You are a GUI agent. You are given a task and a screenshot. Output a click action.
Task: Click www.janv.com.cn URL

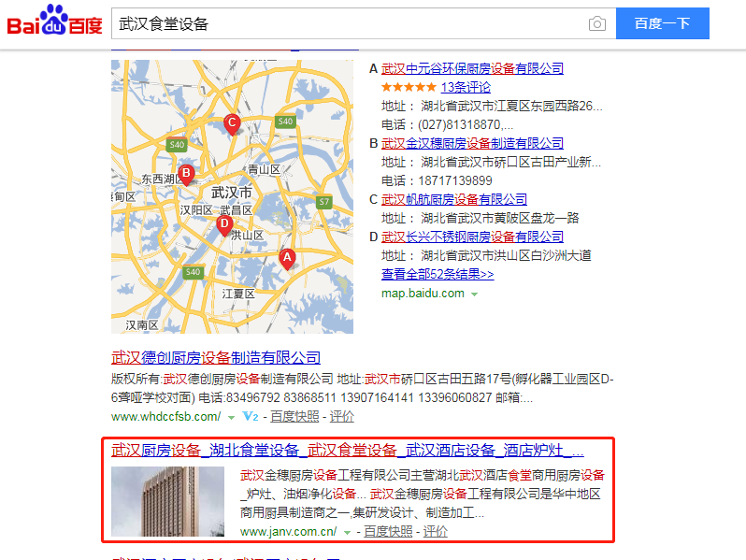[288, 531]
